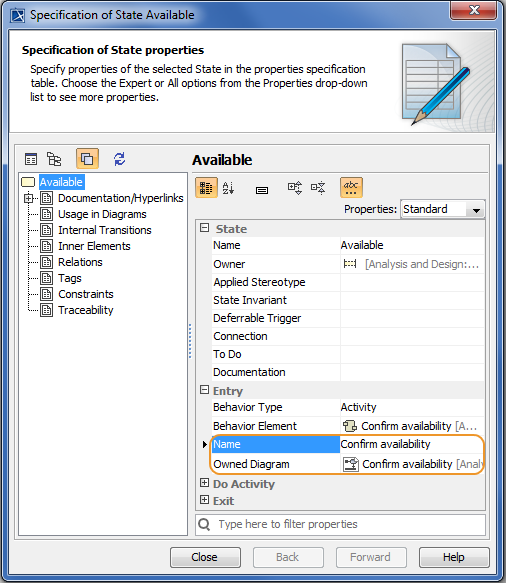Click the Behavior Type value Activity

(358, 407)
